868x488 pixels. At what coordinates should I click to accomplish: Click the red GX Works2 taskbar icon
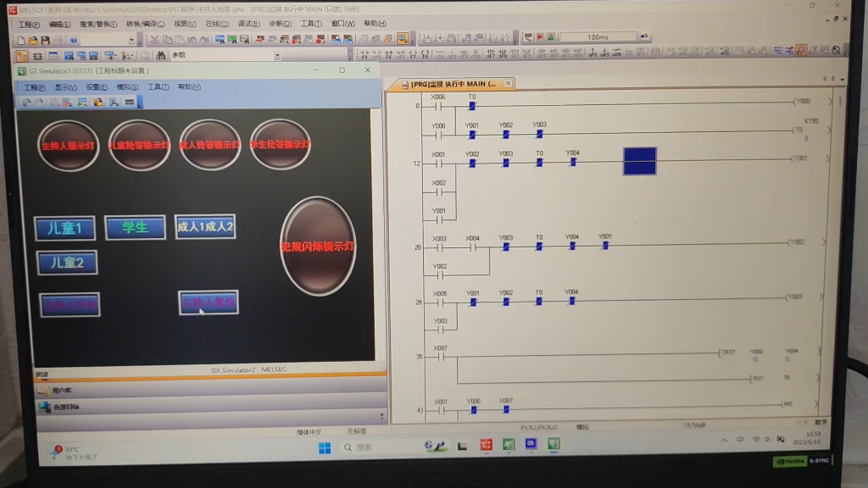coord(486,444)
